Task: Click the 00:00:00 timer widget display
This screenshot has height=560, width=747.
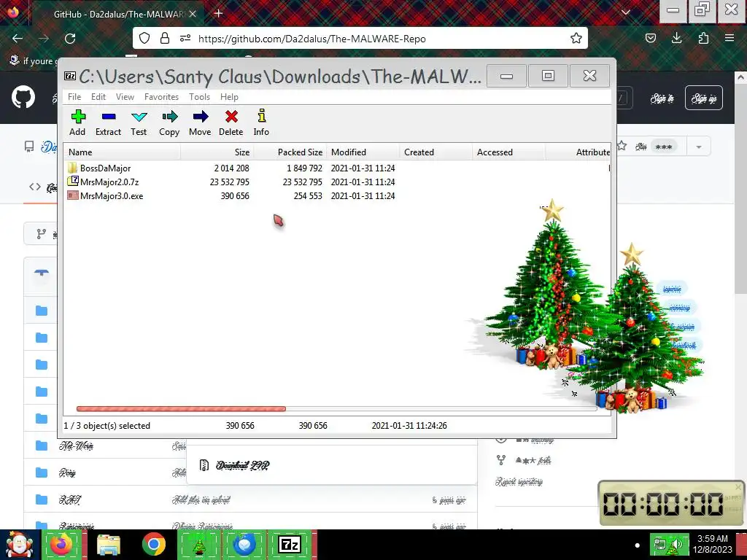Action: (663, 503)
